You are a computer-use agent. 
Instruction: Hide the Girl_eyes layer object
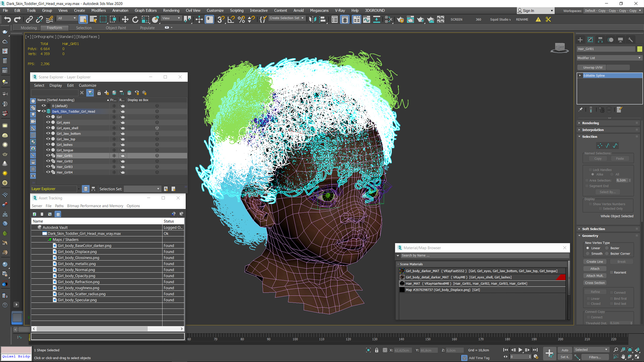point(48,122)
